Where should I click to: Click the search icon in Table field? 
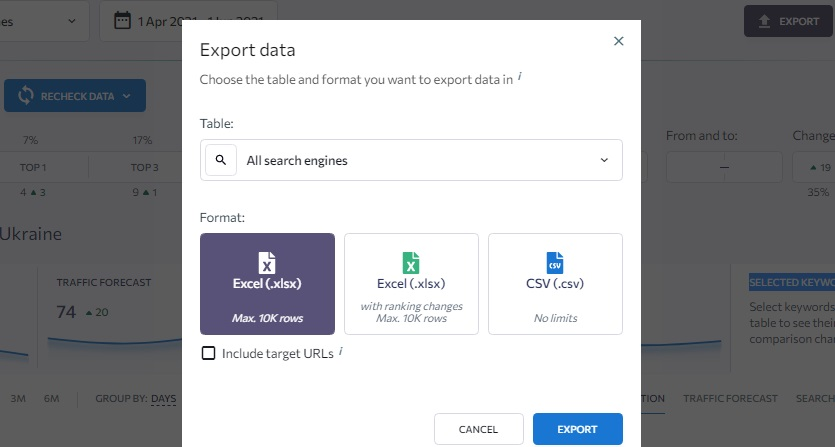220,160
